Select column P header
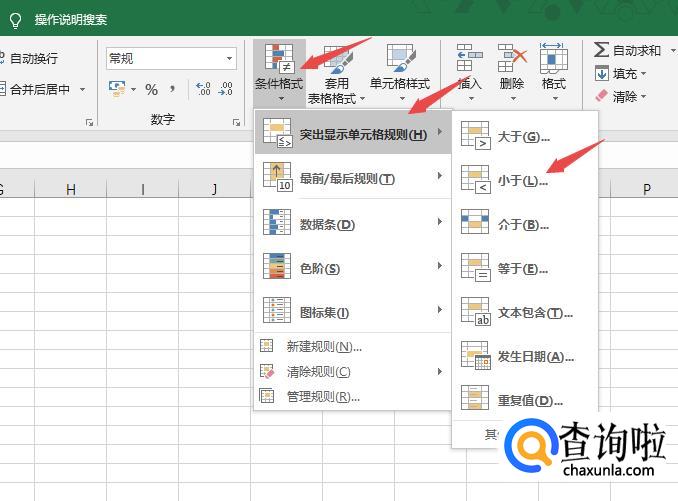678x501 pixels. coord(646,189)
